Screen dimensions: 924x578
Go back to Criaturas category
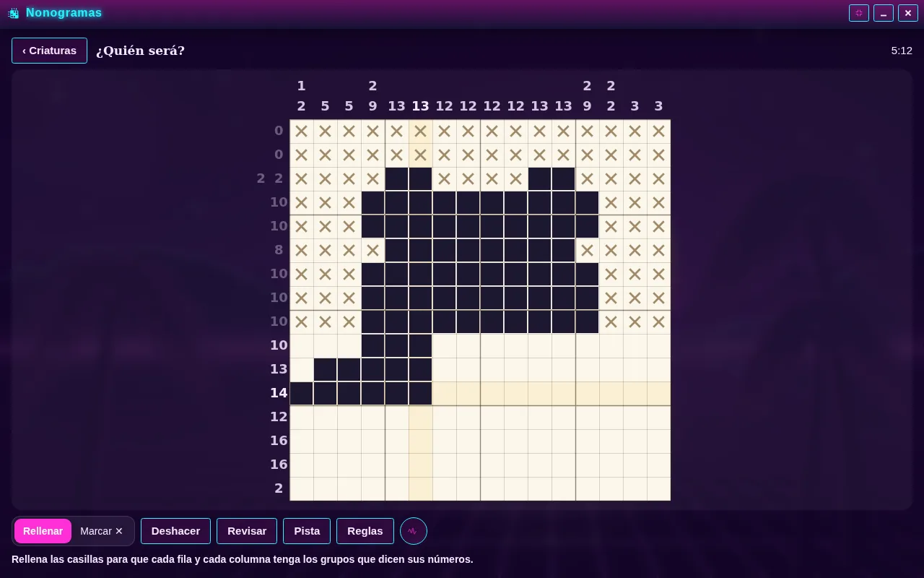tap(49, 51)
